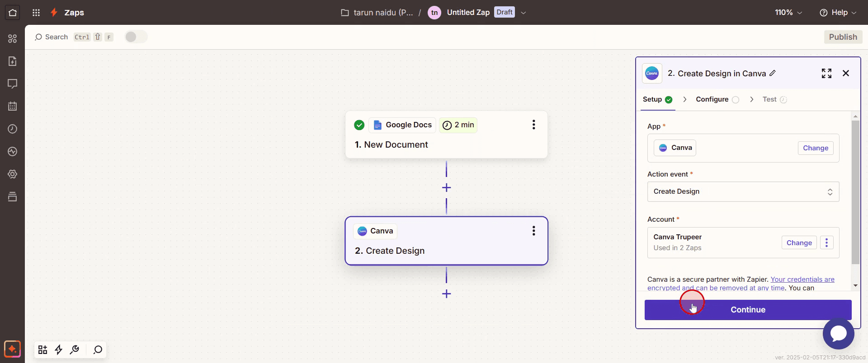Image resolution: width=868 pixels, height=363 pixels.
Task: Click the scroll down arrow in the panel
Action: (855, 285)
